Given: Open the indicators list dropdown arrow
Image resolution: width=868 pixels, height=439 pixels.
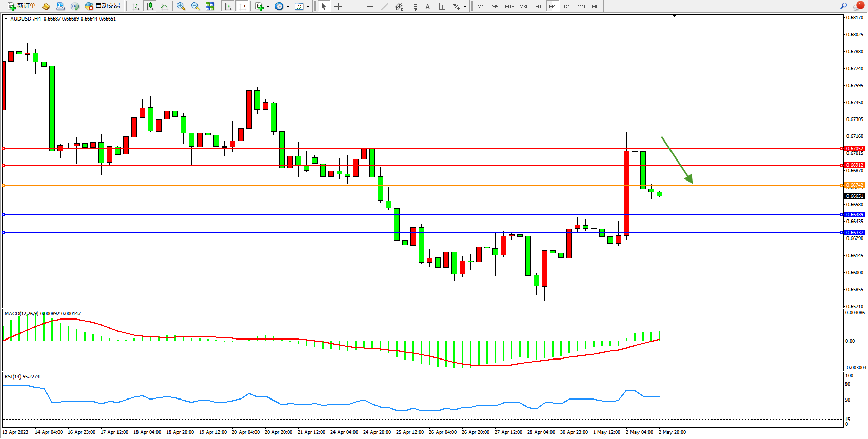Looking at the screenshot, I should tap(268, 7).
